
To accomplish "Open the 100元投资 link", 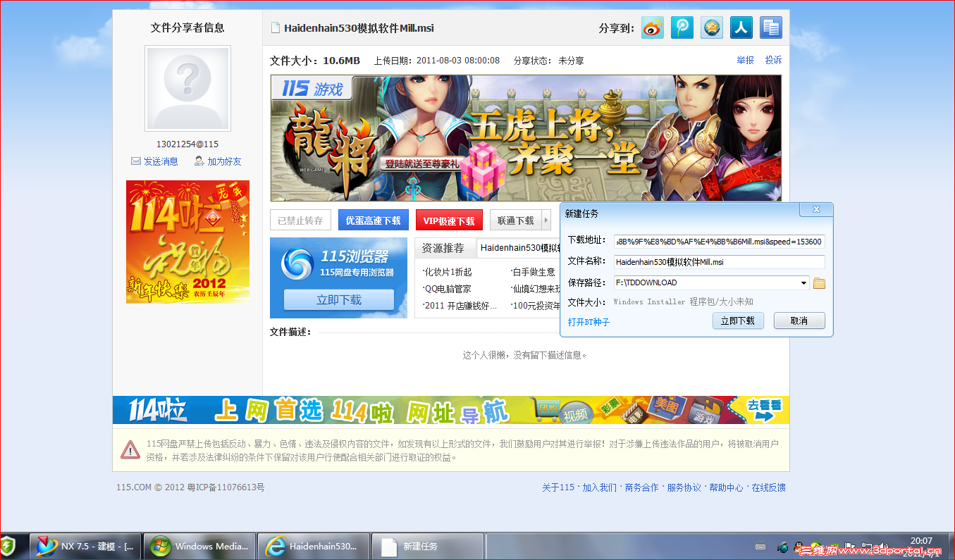I will point(536,306).
